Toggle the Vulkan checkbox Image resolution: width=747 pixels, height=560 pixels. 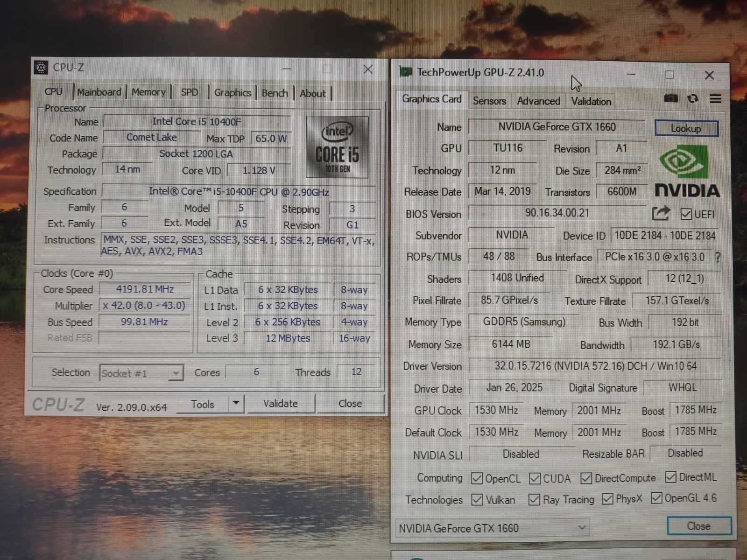477,499
